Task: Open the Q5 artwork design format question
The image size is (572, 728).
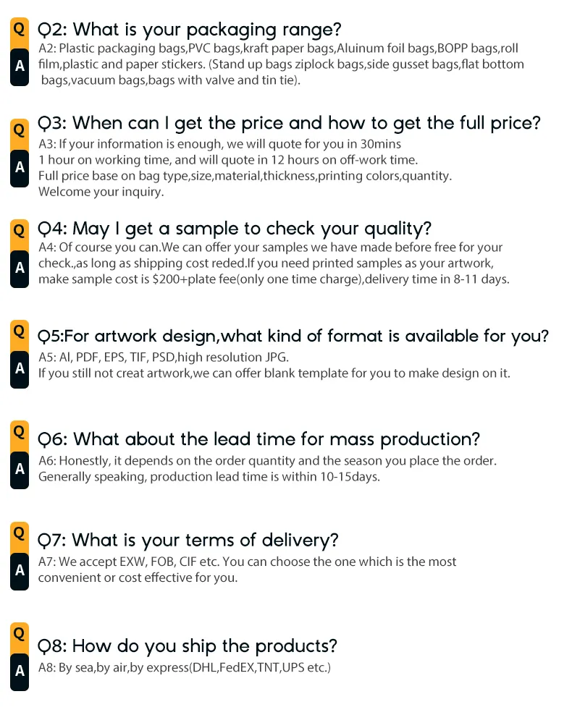Action: pyautogui.click(x=293, y=336)
